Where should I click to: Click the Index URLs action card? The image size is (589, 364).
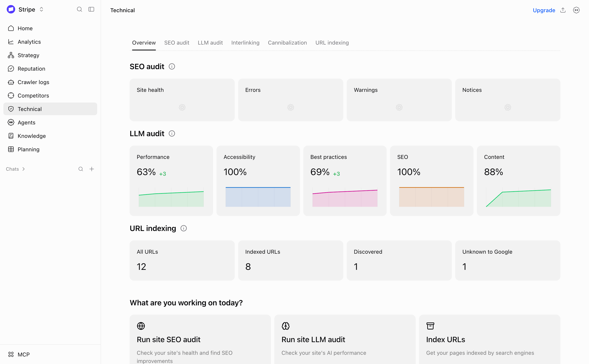(x=490, y=339)
